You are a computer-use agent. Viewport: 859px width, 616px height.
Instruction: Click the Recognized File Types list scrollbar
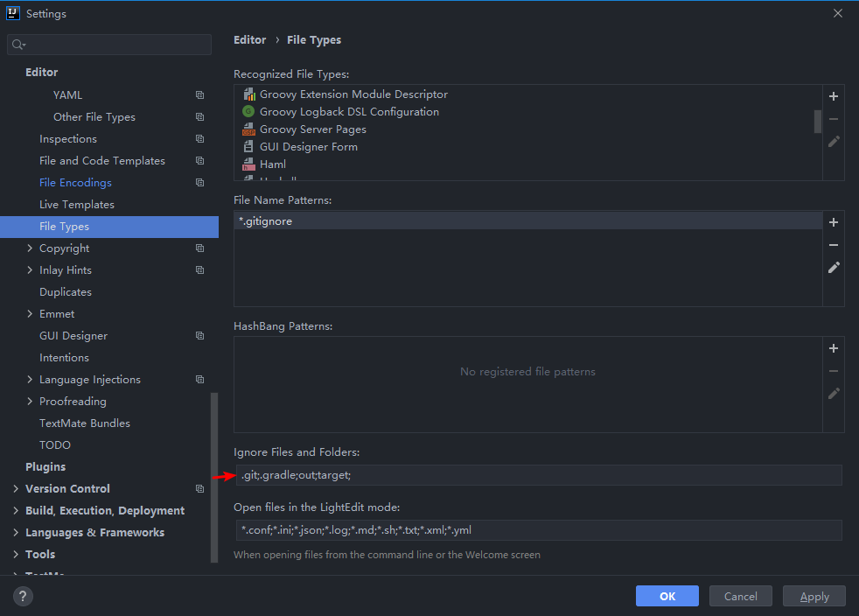point(818,121)
